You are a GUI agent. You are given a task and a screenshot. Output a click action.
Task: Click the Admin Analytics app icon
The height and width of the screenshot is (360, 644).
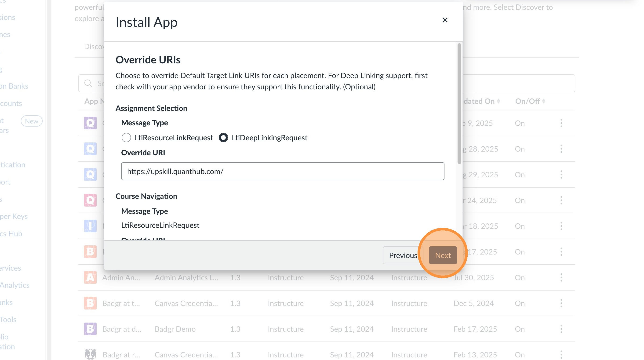(90, 277)
